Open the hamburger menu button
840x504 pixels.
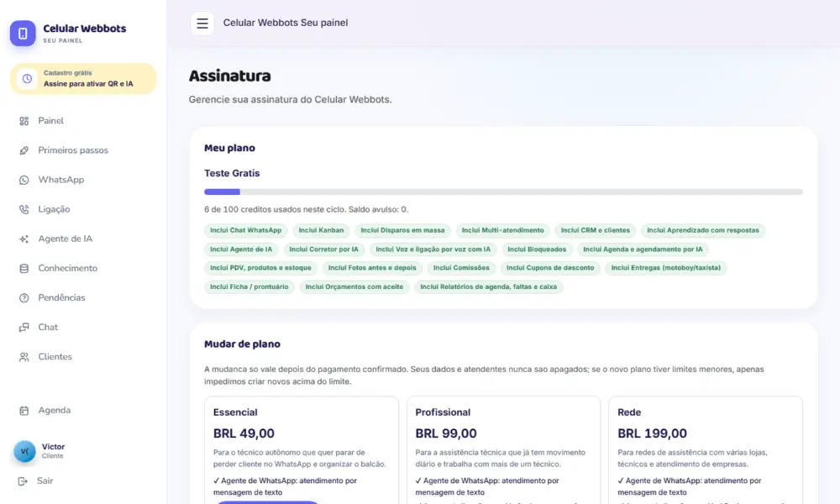pyautogui.click(x=202, y=23)
